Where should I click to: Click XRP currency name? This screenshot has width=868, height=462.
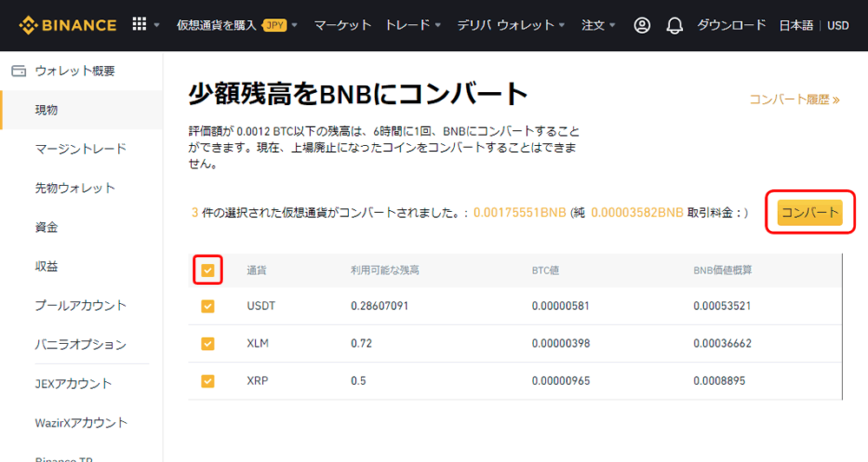click(258, 380)
